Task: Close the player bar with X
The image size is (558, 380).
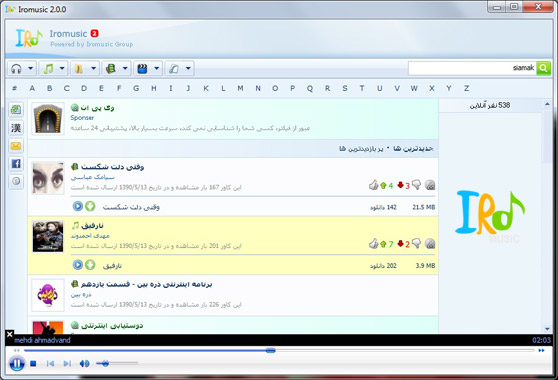Action: [10, 334]
